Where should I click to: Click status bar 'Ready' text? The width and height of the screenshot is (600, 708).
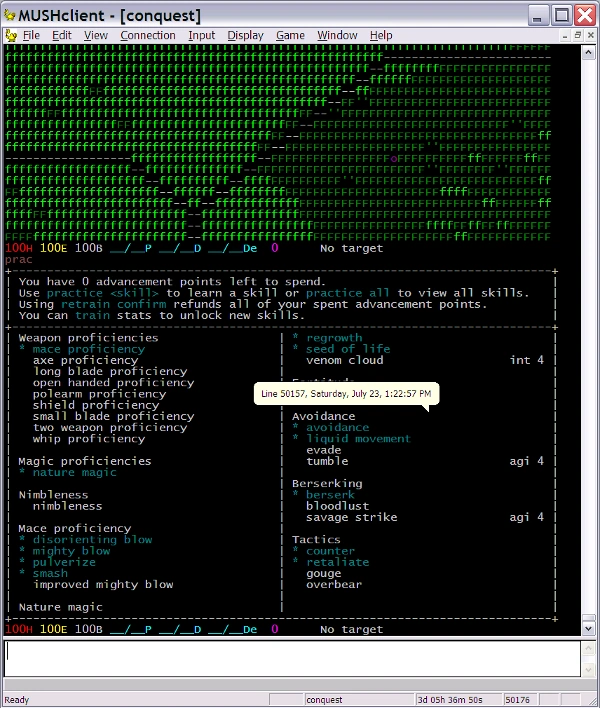pyautogui.click(x=17, y=700)
